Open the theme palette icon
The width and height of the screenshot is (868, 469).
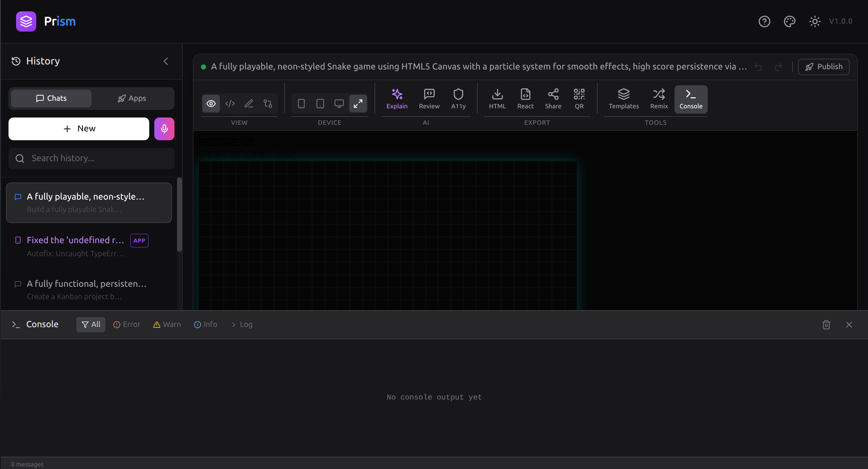point(789,21)
